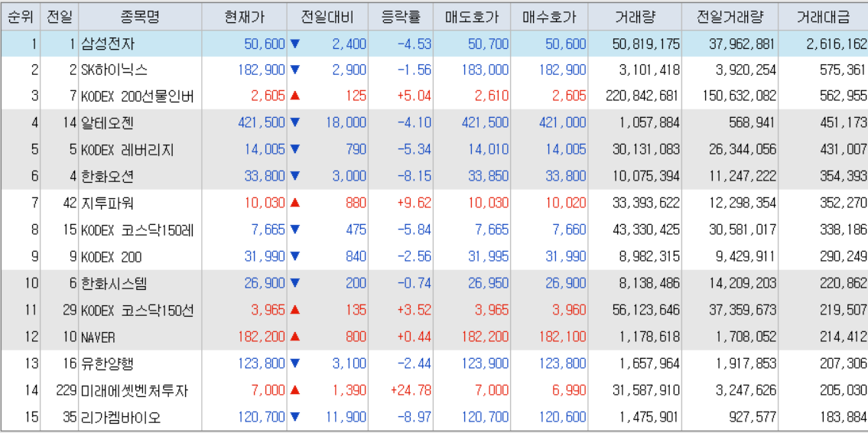
Task: Click the previous rank cell 229
Action: 65,390
